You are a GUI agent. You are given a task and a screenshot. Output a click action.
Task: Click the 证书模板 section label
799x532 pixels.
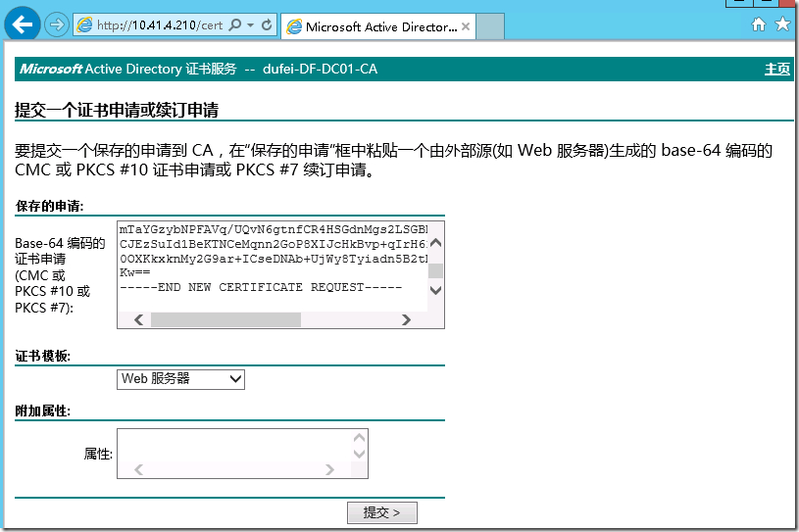(x=43, y=357)
